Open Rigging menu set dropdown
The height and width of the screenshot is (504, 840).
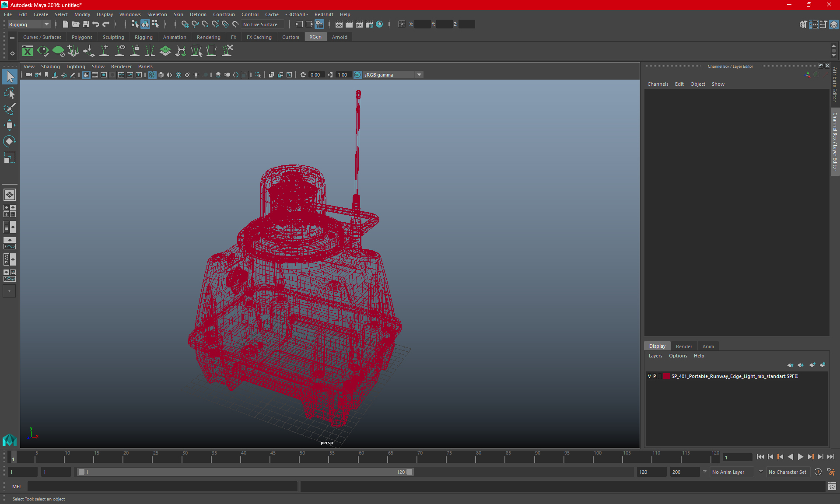click(x=29, y=24)
